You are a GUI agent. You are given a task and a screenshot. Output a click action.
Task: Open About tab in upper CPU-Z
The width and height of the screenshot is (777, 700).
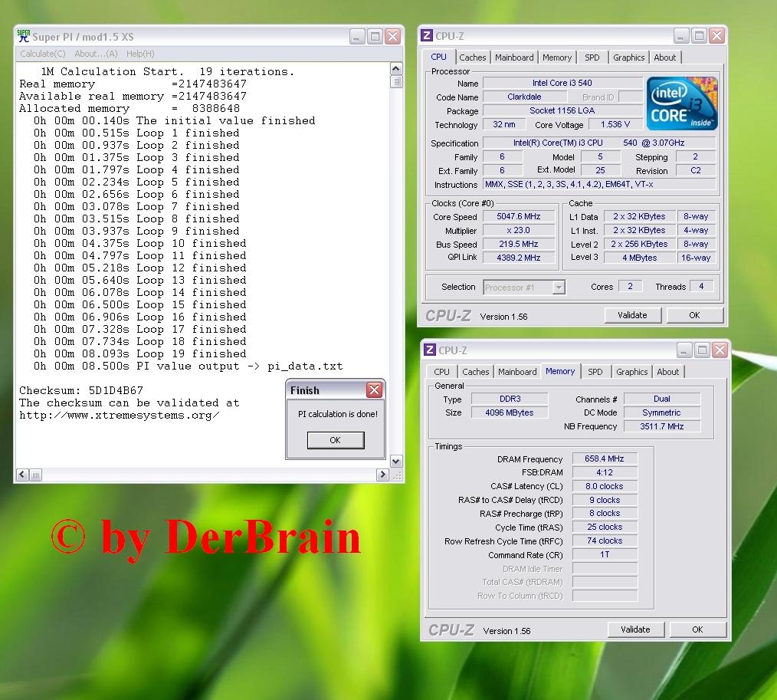[665, 58]
